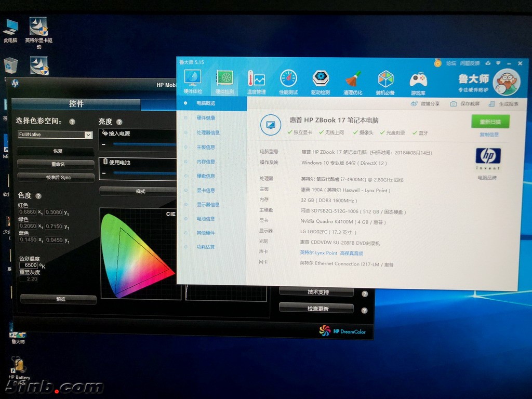Select 显卡信息 in the sidebar
Viewport: 532px width, 399px height.
click(x=206, y=190)
